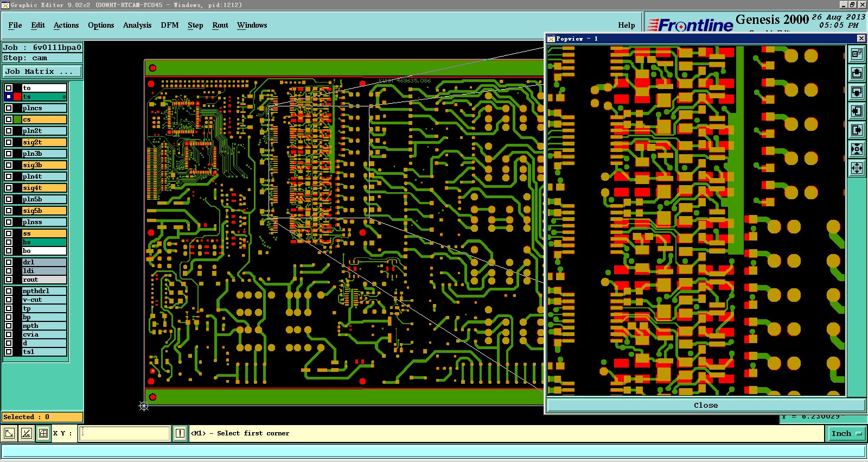
Task: Click the Close button in Popview
Action: pos(705,405)
